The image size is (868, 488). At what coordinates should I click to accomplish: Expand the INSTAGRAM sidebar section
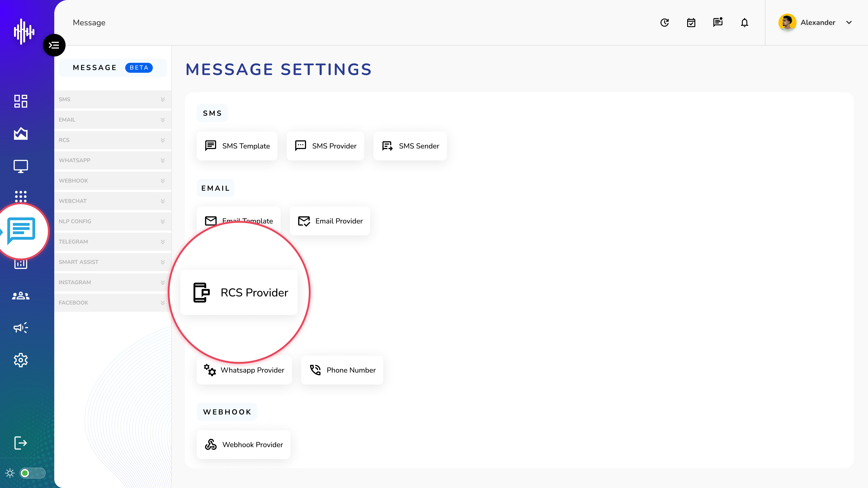[x=113, y=282]
